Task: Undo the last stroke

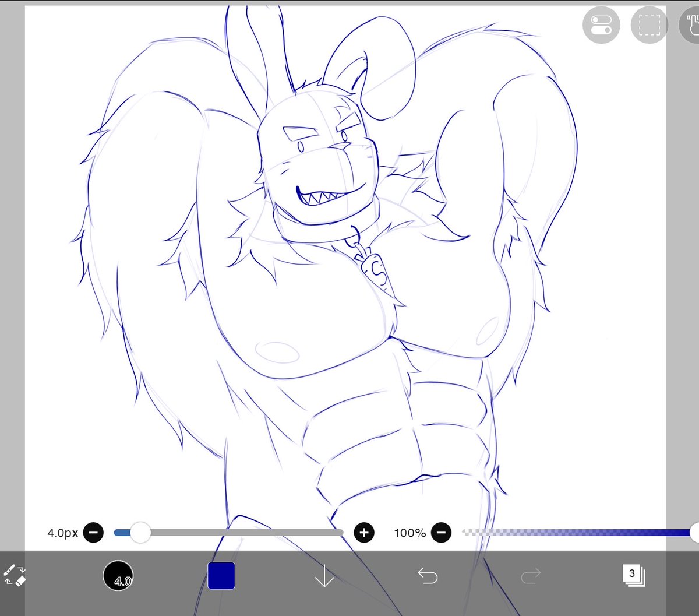Action: 428,576
